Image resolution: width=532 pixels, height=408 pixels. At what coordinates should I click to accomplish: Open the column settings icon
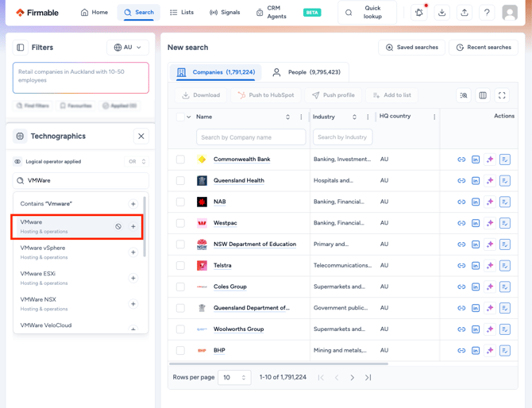[x=483, y=95]
